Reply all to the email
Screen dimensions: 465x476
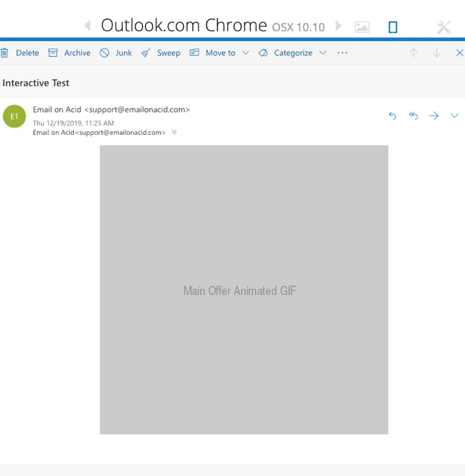(x=413, y=116)
